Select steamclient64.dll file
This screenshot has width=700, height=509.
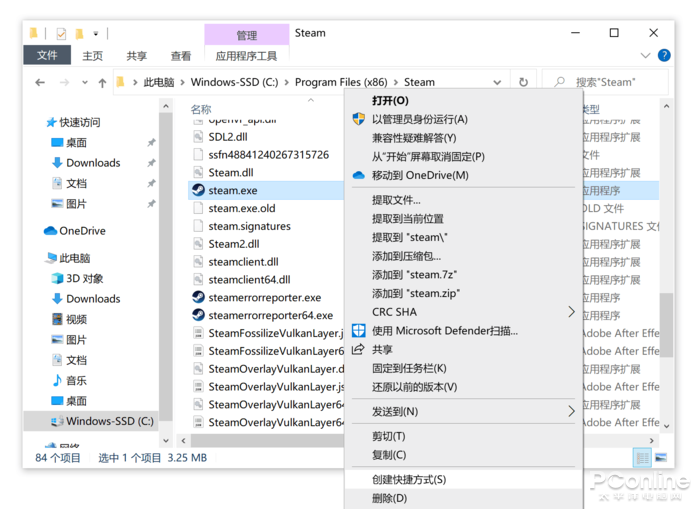tap(249, 280)
